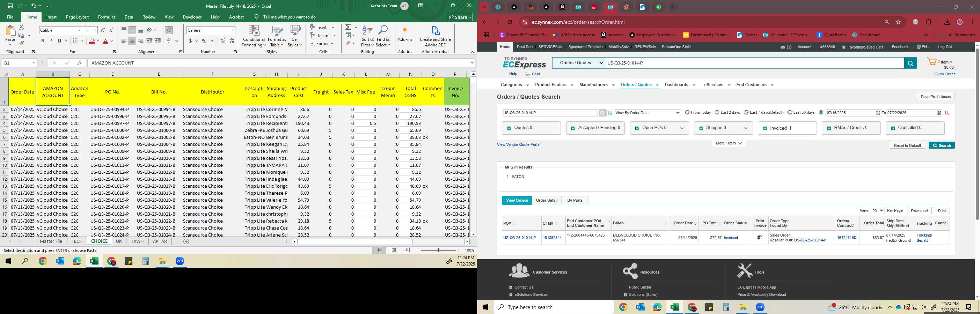980x314 pixels.
Task: Select the From Today radio button
Action: (x=687, y=113)
